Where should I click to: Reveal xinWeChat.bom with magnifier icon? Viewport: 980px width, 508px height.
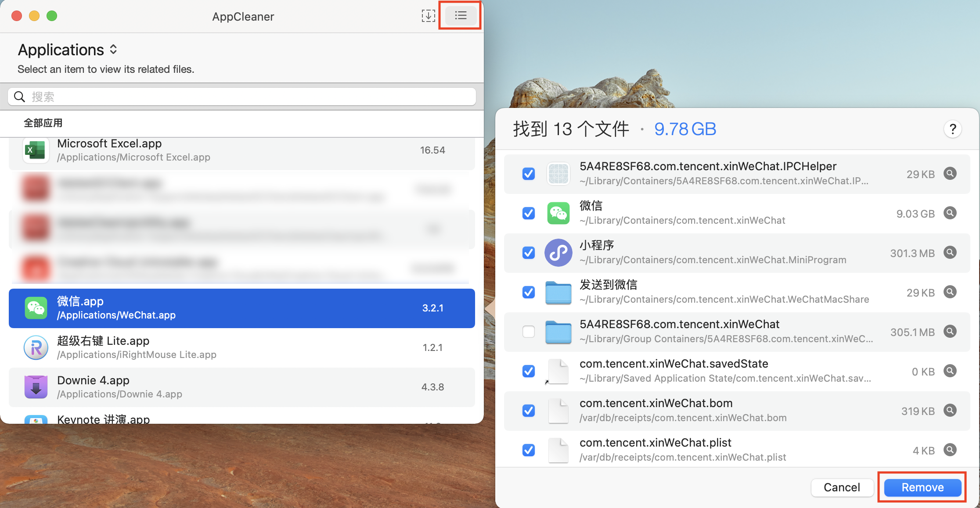tap(950, 410)
